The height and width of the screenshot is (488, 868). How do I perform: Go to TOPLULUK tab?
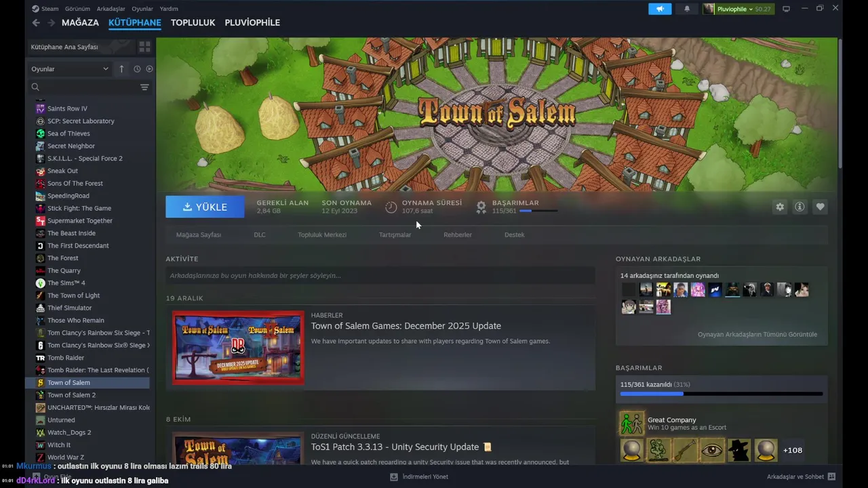point(193,22)
